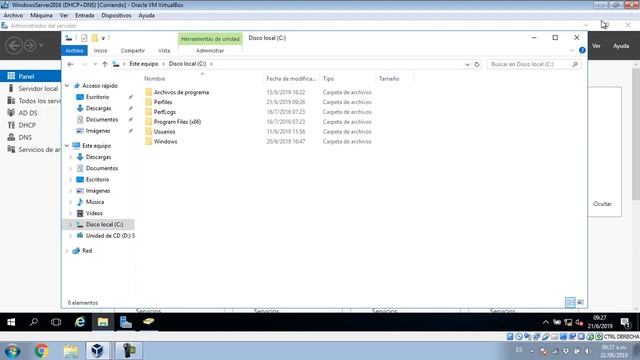Viewport: 640px width, 360px height.
Task: Sort by Fecha de modificación column header
Action: click(x=291, y=78)
